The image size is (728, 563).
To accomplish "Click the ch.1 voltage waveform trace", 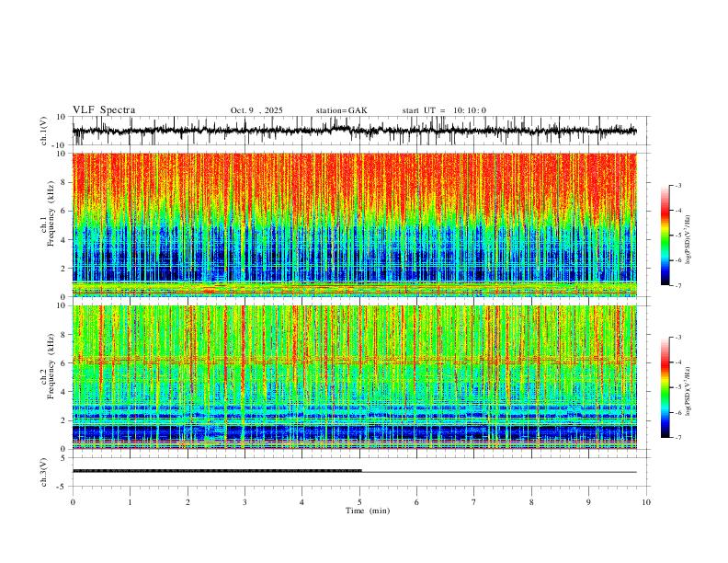I will coord(354,131).
